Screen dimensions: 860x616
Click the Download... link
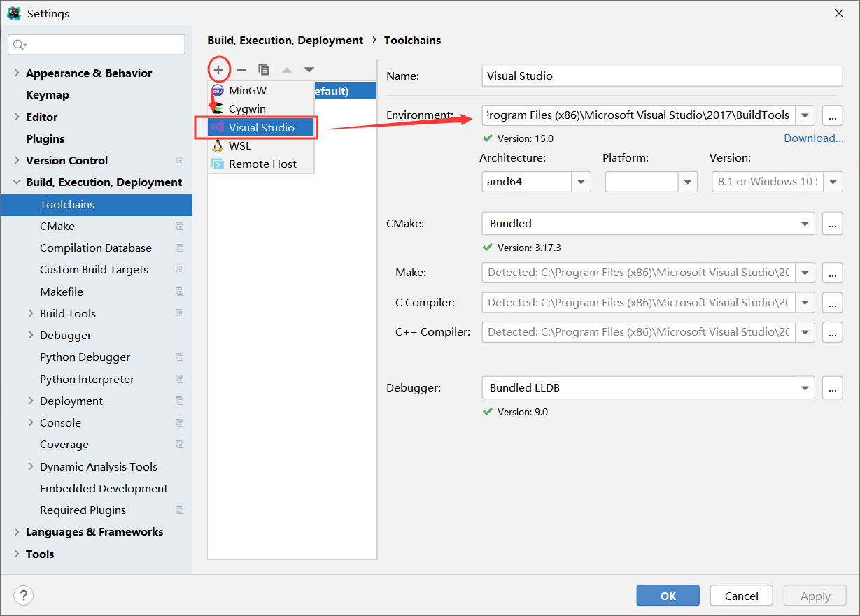[814, 138]
